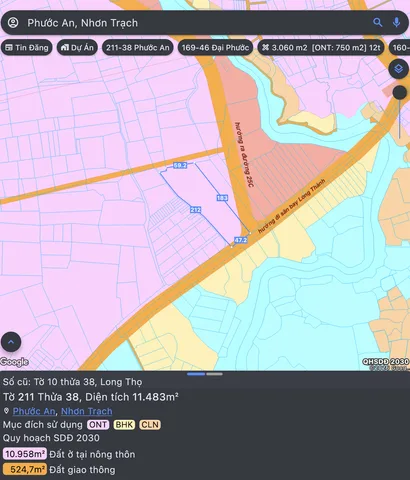This screenshot has height=480, width=410.
Task: Click the Phước An link
Action: (34, 411)
